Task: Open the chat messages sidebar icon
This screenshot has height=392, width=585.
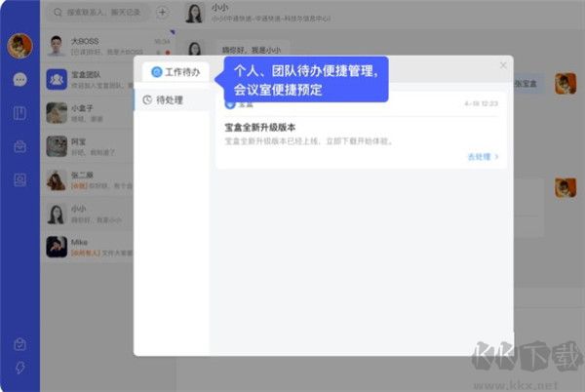Action: (x=19, y=79)
